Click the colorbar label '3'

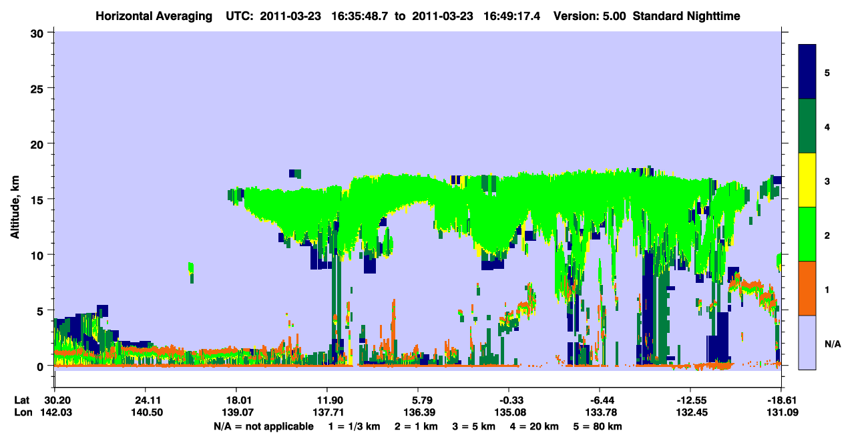[x=828, y=180]
